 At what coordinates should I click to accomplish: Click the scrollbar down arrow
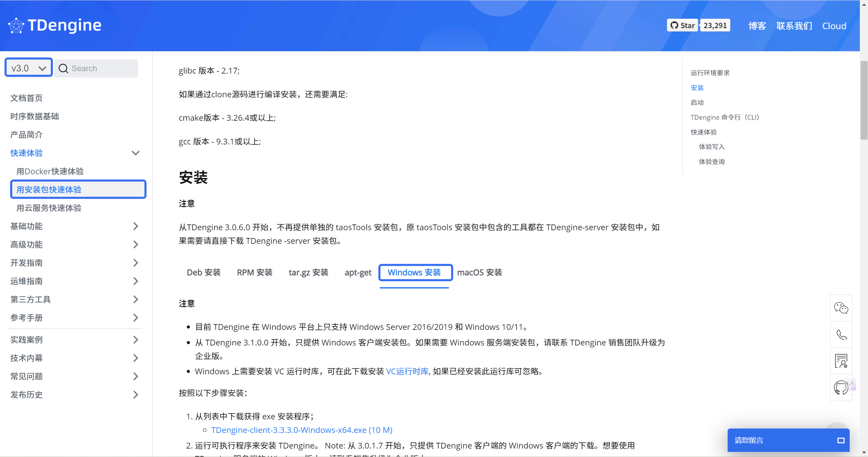pyautogui.click(x=864, y=452)
